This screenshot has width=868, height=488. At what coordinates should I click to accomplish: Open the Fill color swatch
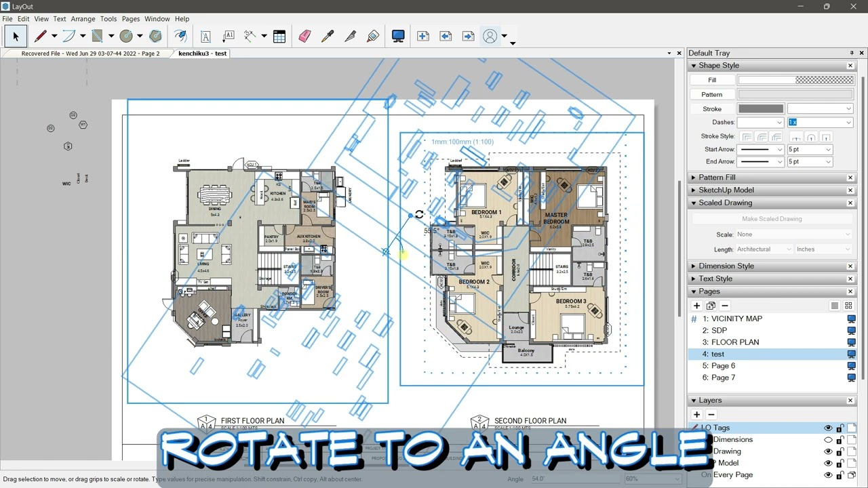point(795,80)
